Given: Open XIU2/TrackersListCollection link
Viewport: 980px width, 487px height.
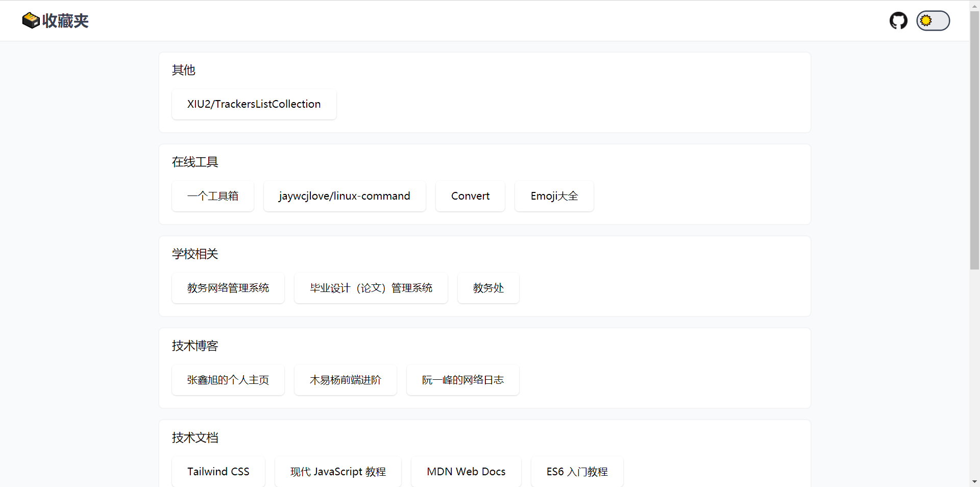Looking at the screenshot, I should [254, 104].
